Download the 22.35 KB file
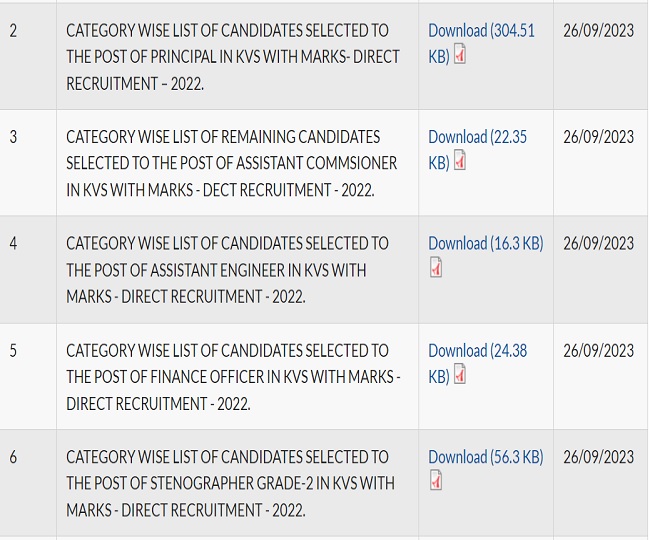This screenshot has width=650, height=540. [477, 138]
